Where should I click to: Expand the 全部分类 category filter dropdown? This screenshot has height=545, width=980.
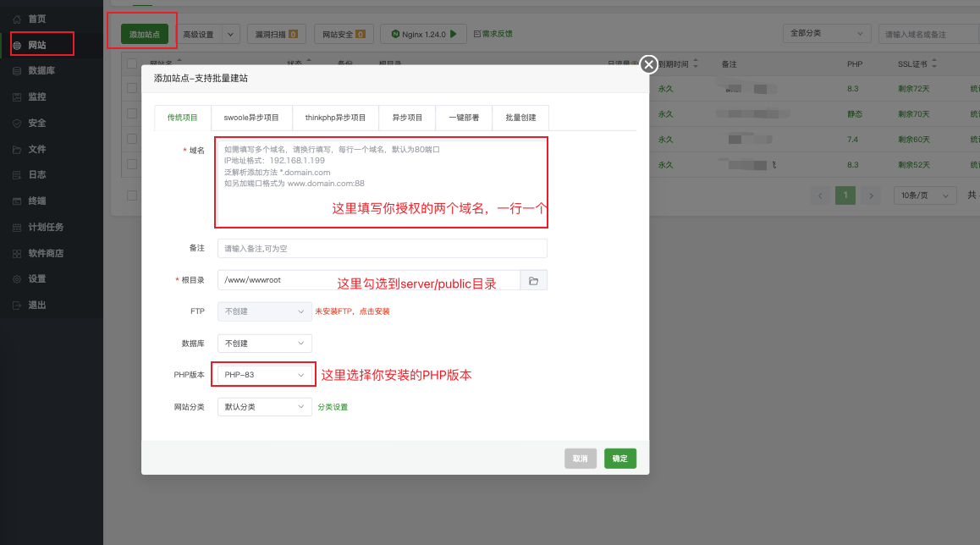[x=826, y=32]
